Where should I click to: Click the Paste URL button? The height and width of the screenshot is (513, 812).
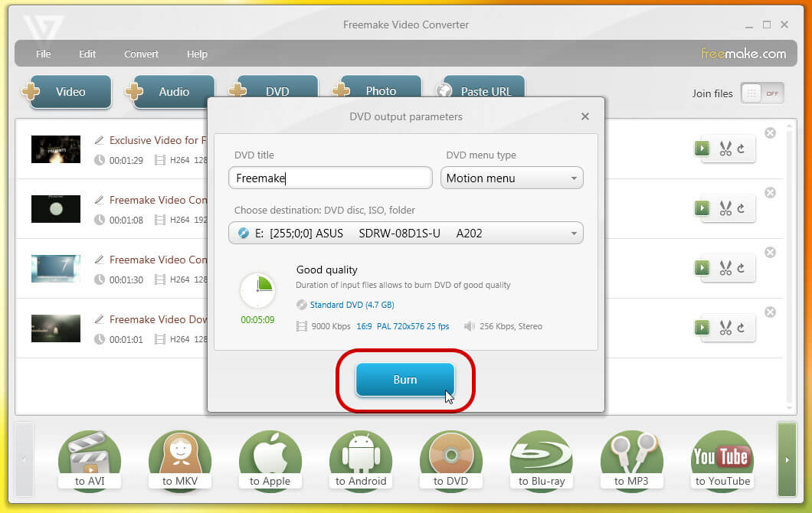click(x=480, y=89)
